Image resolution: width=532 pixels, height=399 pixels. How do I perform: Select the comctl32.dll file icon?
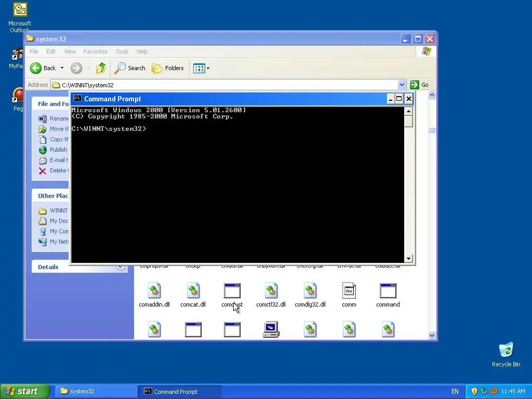coord(271,291)
